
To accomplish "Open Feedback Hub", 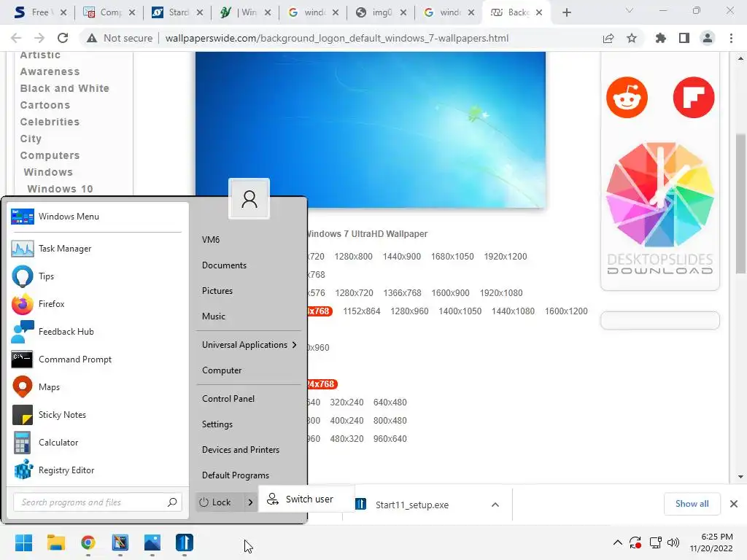I will [x=98, y=332].
